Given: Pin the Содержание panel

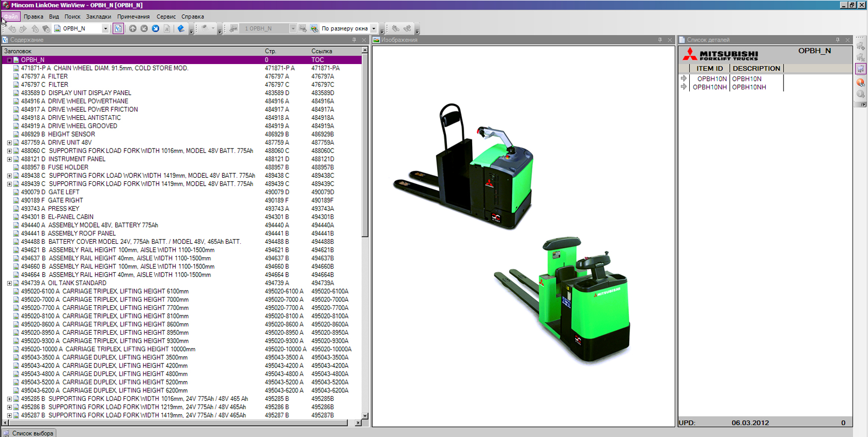Looking at the screenshot, I should click(354, 40).
